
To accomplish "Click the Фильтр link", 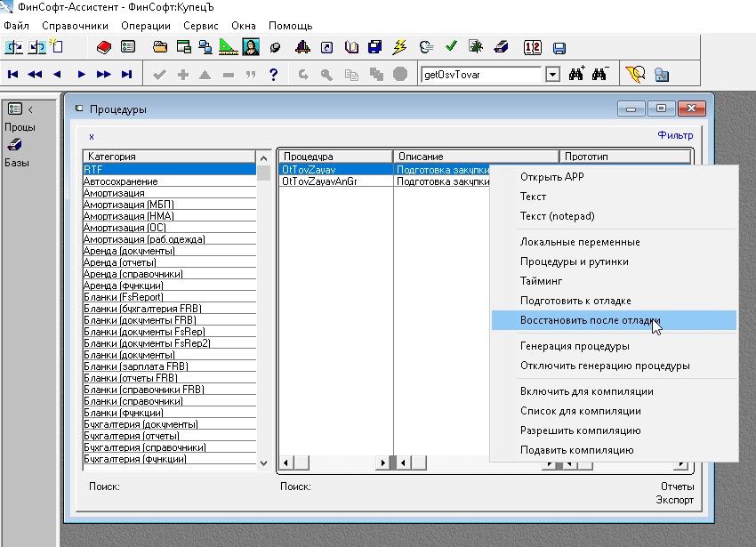I will tap(674, 136).
